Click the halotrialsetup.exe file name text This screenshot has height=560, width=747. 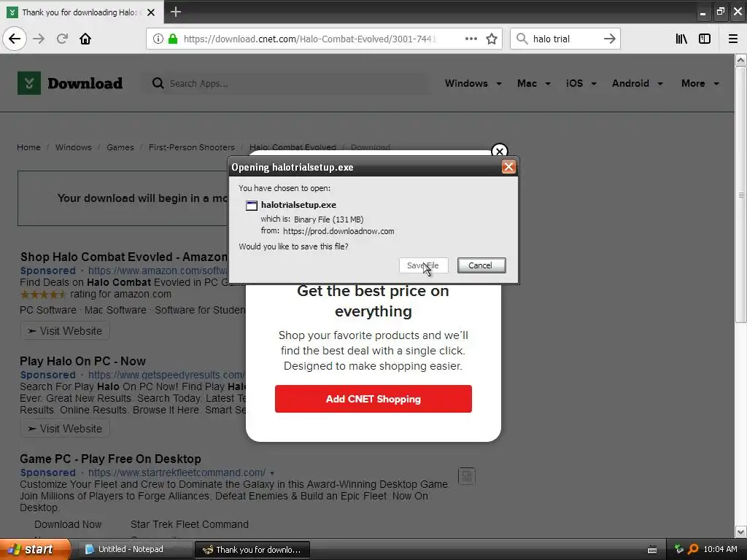point(298,205)
